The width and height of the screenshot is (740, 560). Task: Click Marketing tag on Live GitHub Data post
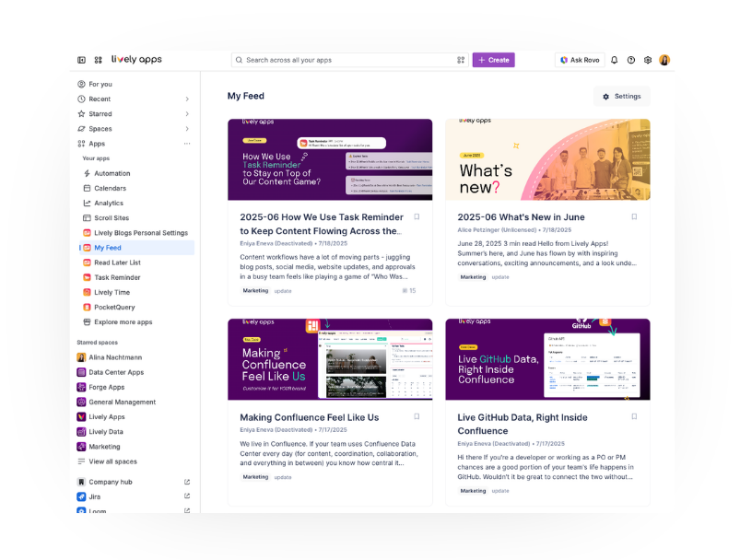(473, 491)
